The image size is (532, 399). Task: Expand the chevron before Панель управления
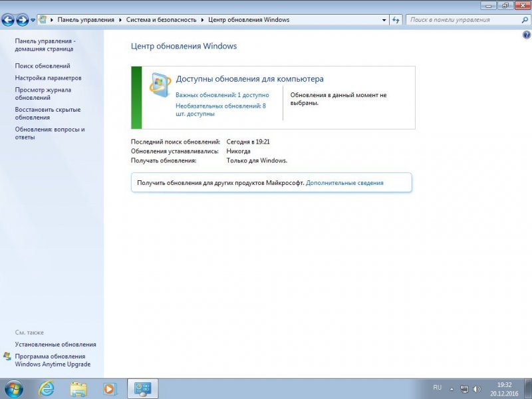tap(52, 20)
